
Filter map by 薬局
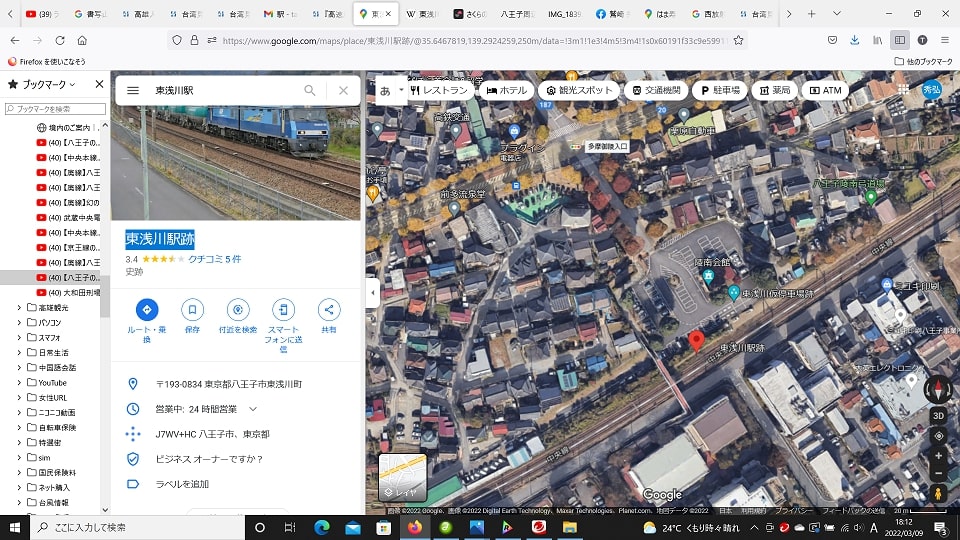pyautogui.click(x=774, y=90)
